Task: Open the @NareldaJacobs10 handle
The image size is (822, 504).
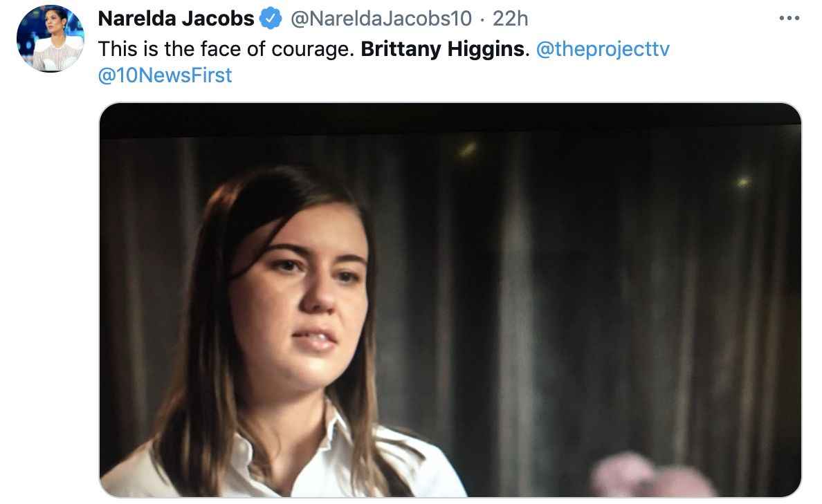Action: 381,19
